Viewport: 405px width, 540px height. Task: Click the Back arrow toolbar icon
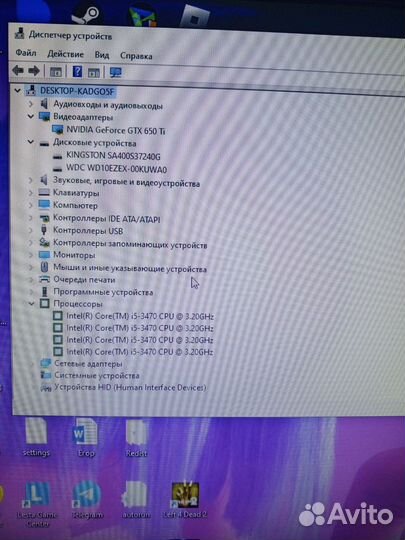coord(18,71)
